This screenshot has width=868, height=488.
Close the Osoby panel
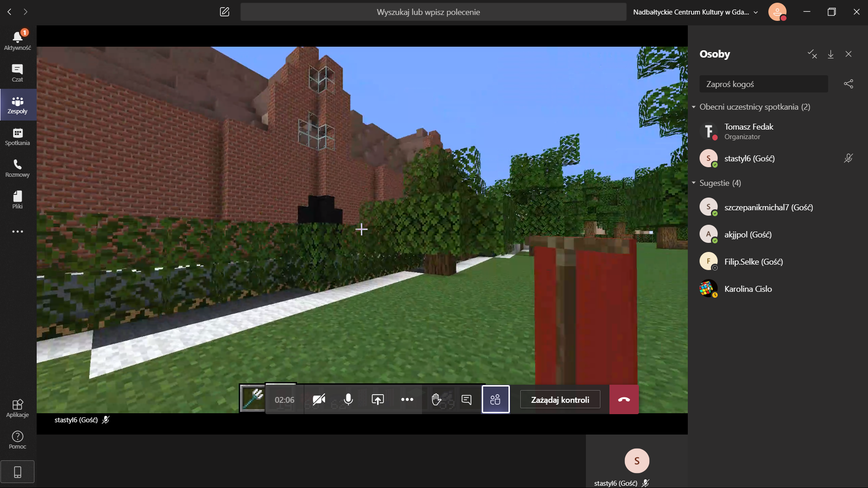pos(849,54)
